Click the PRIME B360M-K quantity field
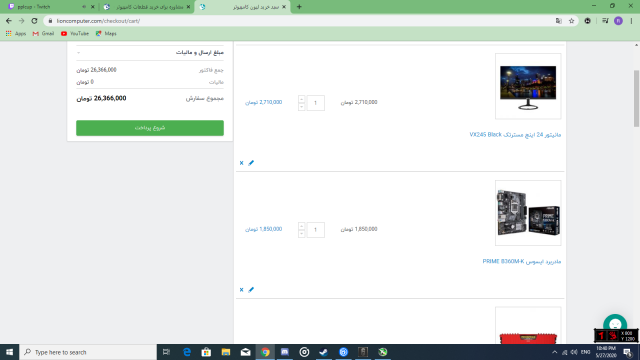Image resolution: width=640 pixels, height=360 pixels. pos(315,230)
